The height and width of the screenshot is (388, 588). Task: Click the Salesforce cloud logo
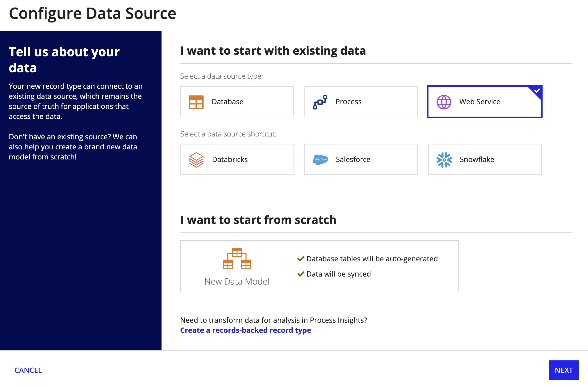pyautogui.click(x=320, y=160)
